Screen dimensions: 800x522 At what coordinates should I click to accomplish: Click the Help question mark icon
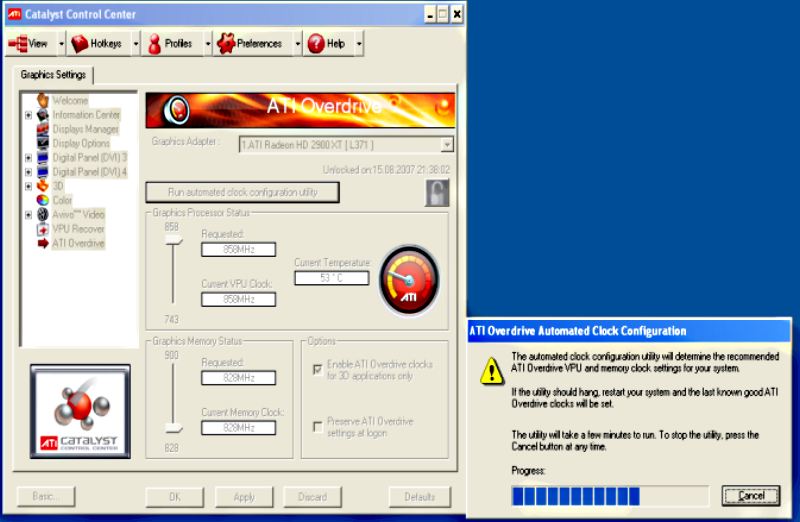point(316,43)
